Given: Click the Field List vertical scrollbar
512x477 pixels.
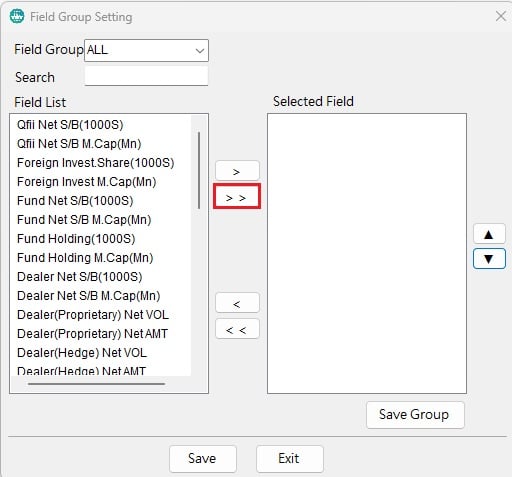Looking at the screenshot, I should click(199, 170).
